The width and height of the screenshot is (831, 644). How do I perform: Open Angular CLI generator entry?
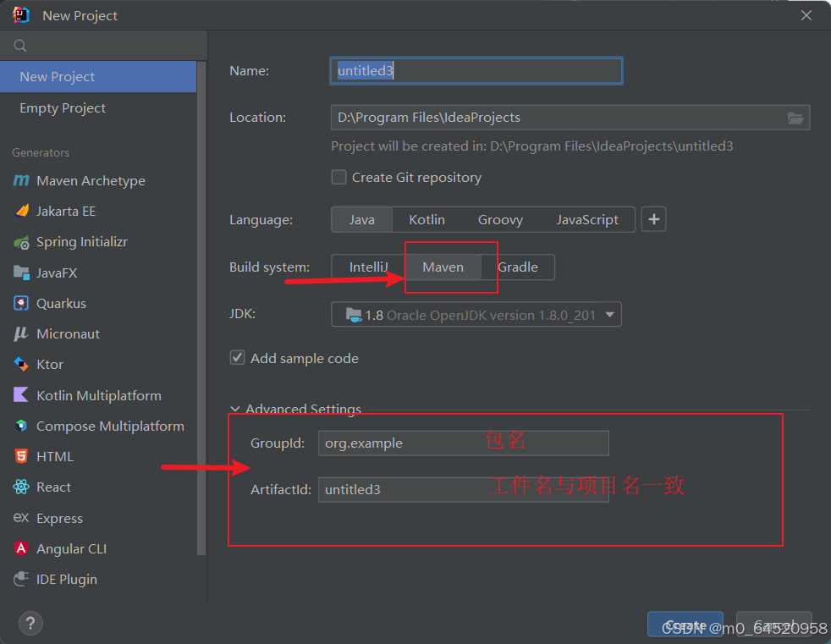[x=98, y=548]
